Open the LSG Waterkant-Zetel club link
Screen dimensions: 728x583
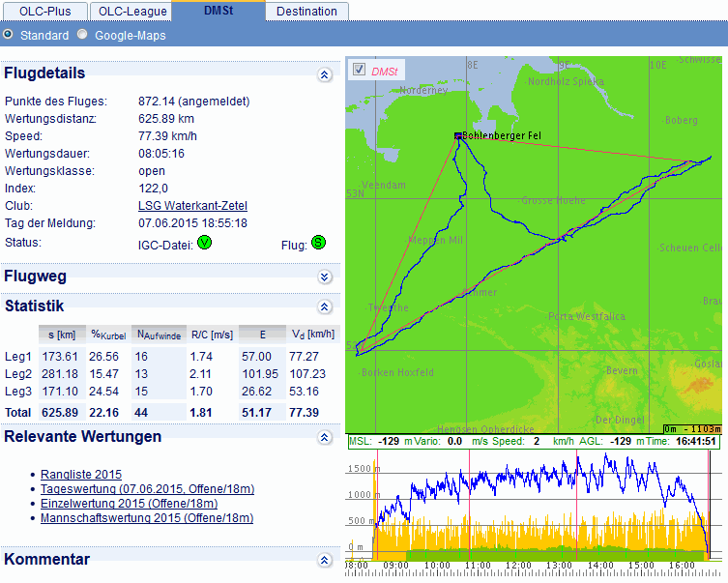pyautogui.click(x=192, y=206)
